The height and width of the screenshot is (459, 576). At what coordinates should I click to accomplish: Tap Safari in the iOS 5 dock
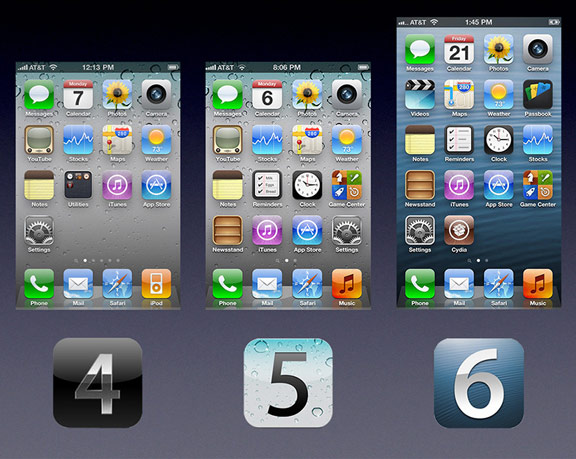point(307,284)
